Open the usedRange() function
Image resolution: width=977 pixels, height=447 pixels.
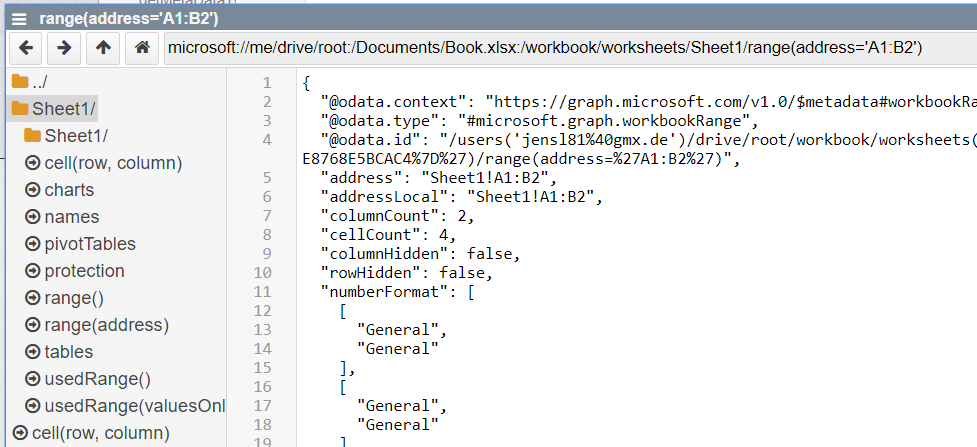tap(97, 378)
